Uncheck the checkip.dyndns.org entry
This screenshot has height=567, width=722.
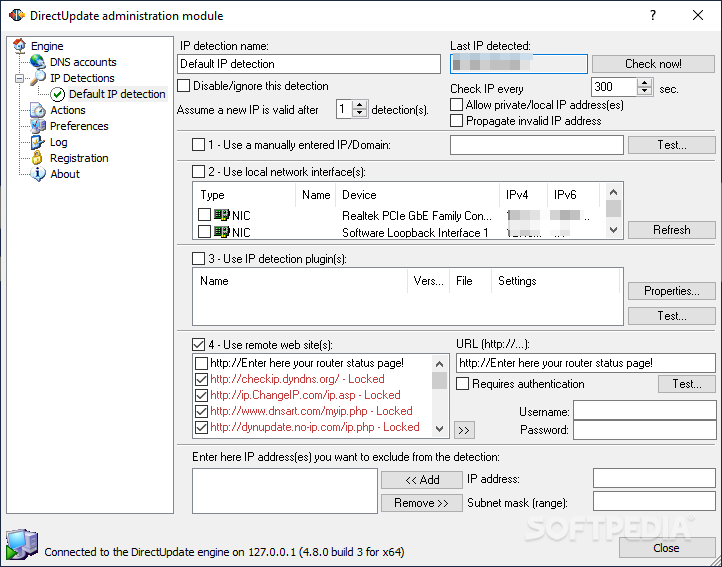(201, 379)
